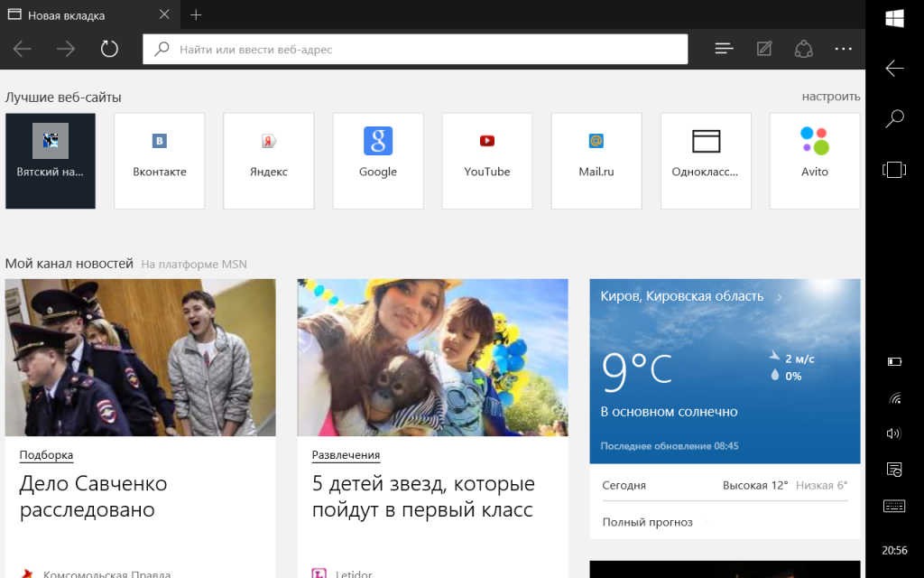Open headline 5 детей звезд
The height and width of the screenshot is (578, 924).
[423, 496]
